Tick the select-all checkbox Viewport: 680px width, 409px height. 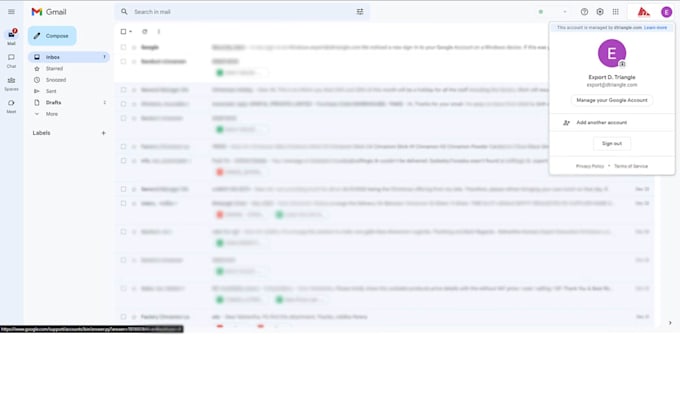(x=123, y=31)
